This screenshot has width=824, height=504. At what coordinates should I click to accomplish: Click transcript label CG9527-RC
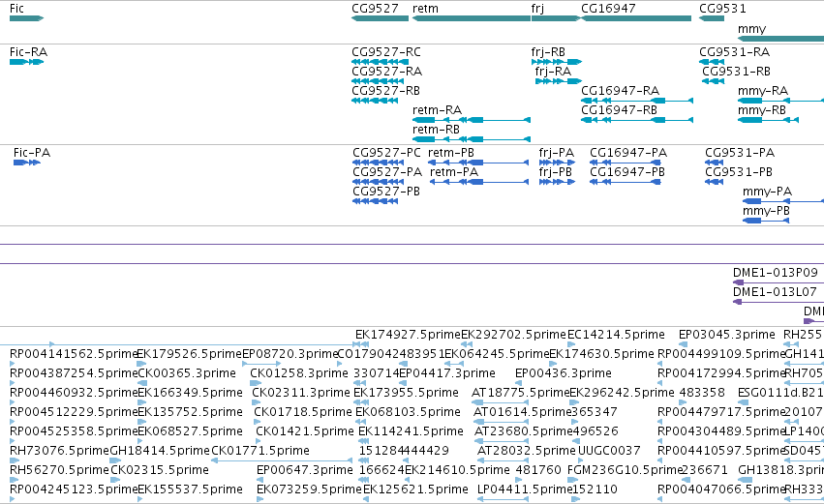point(386,52)
